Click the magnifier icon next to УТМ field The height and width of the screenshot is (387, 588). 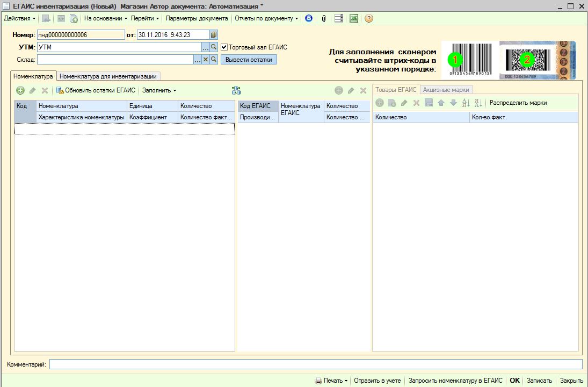click(214, 47)
